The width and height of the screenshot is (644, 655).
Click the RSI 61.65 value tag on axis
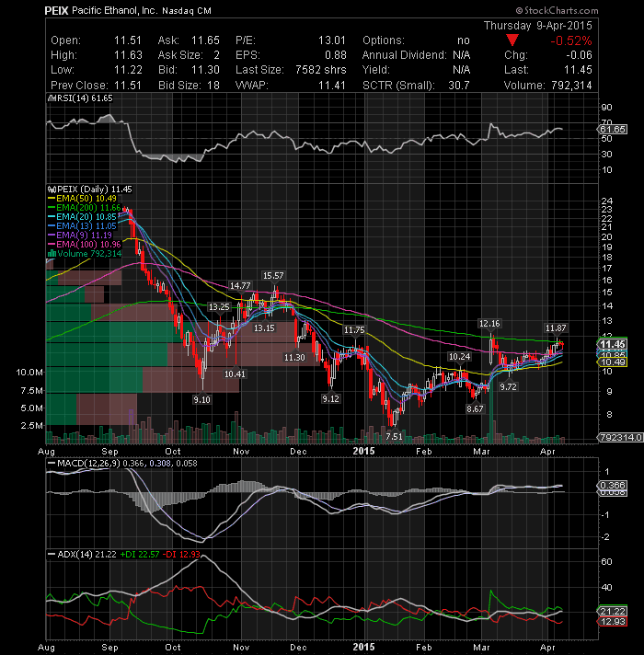(x=613, y=130)
